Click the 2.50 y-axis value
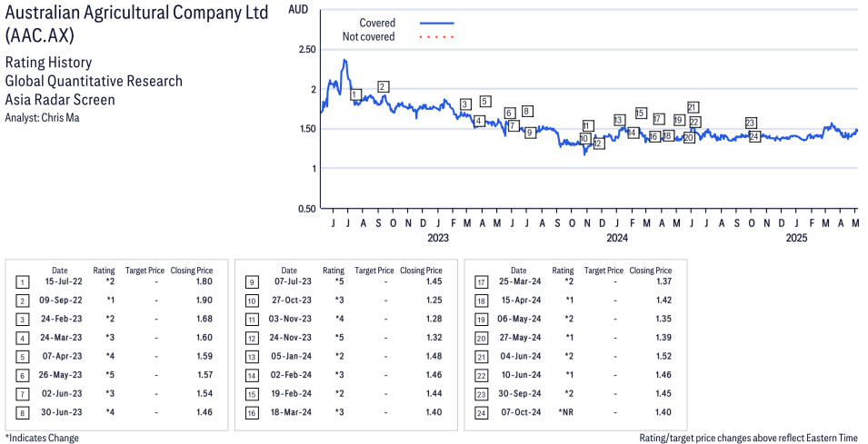The image size is (868, 444). pos(306,49)
